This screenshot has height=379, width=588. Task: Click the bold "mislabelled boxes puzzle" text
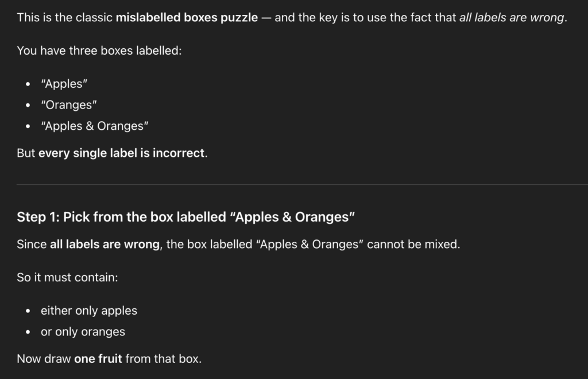pos(187,17)
